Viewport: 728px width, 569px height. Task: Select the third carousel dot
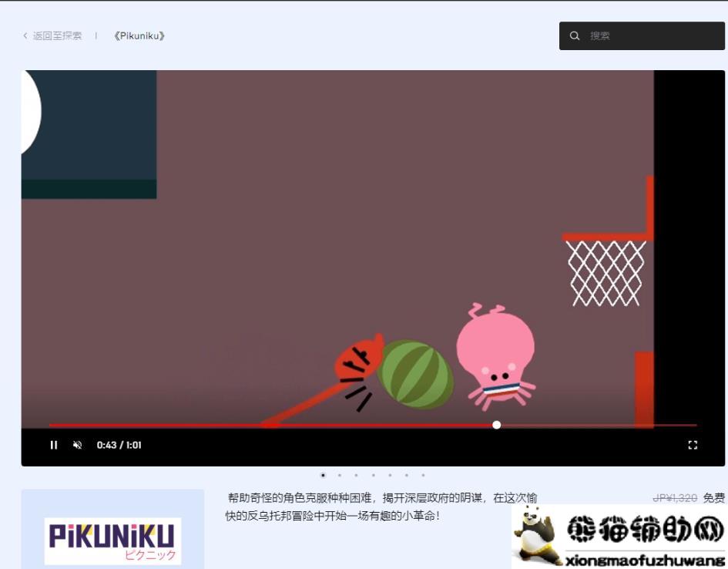[356, 476]
